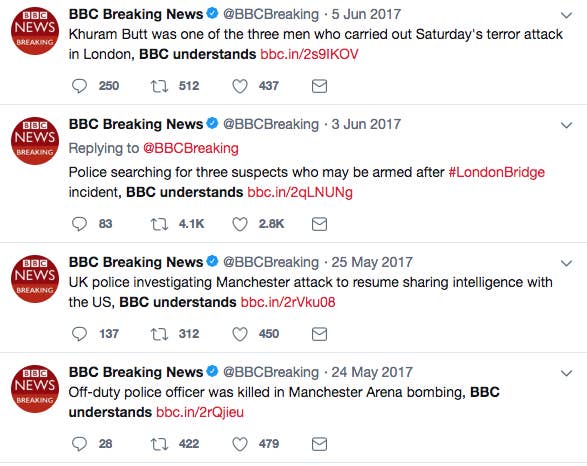Screen dimensions: 587x466
Task: Open the bbc.in/2s9IKOV link
Action: point(309,54)
